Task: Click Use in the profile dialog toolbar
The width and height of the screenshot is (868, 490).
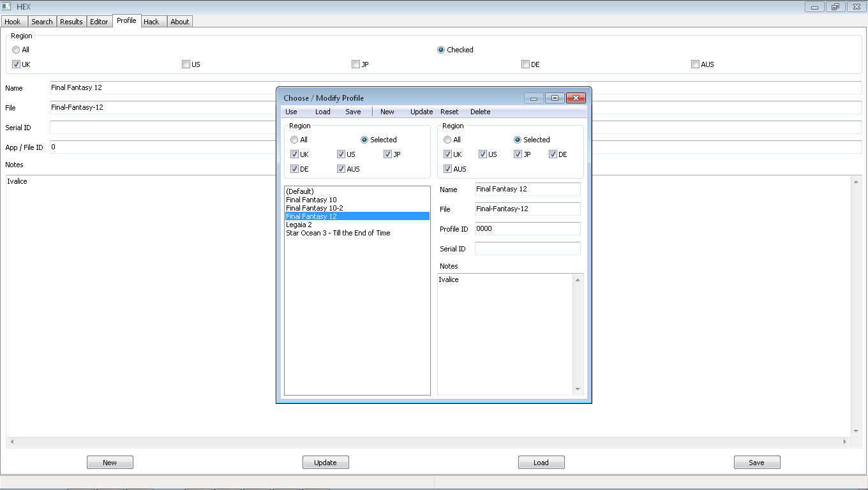Action: [x=292, y=112]
